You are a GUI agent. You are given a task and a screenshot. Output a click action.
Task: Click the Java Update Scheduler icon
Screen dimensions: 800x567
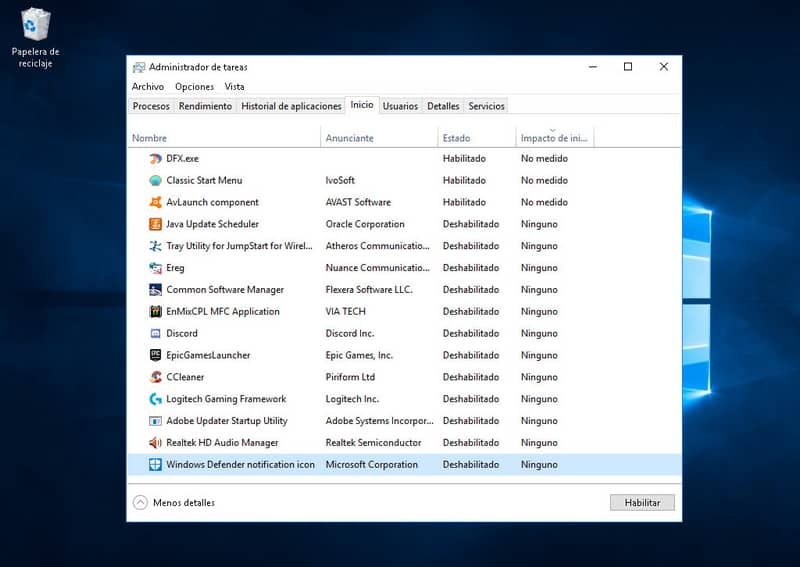(x=155, y=224)
